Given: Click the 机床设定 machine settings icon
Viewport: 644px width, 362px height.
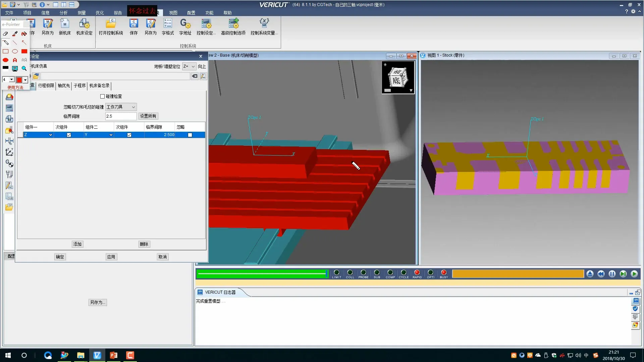Looking at the screenshot, I should (x=84, y=23).
